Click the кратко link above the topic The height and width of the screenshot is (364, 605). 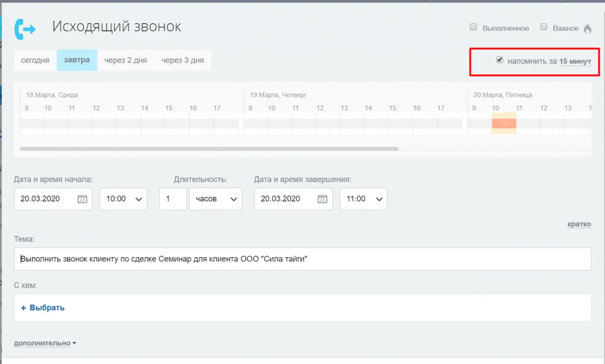pos(579,224)
